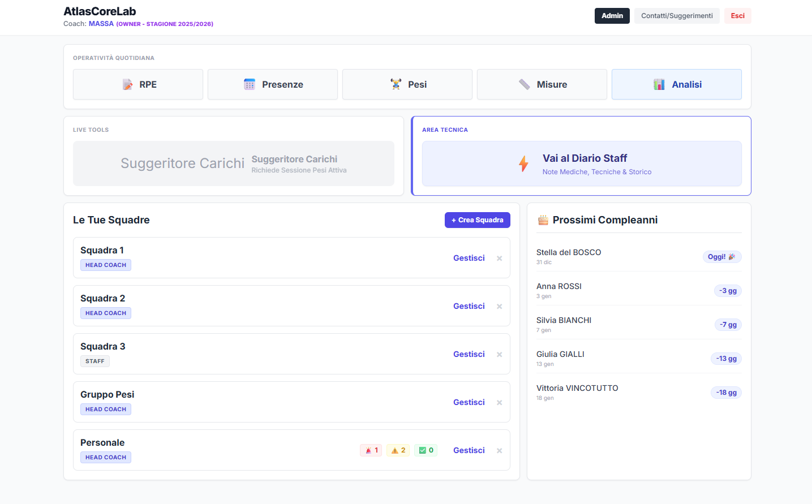Click the red alert badge showing 1
The width and height of the screenshot is (812, 504).
(371, 450)
